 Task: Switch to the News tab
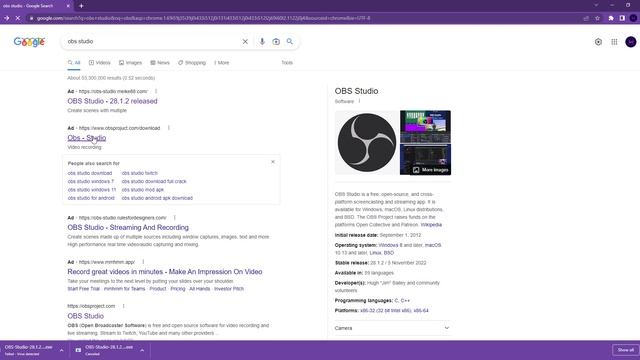click(x=160, y=63)
